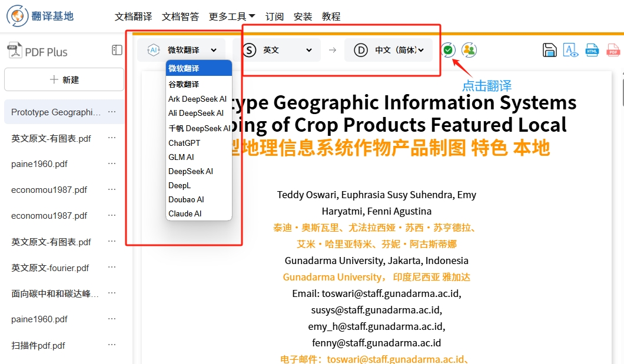Click the PDF Plus document icon
Viewport: 624px width, 364px height.
pos(14,51)
